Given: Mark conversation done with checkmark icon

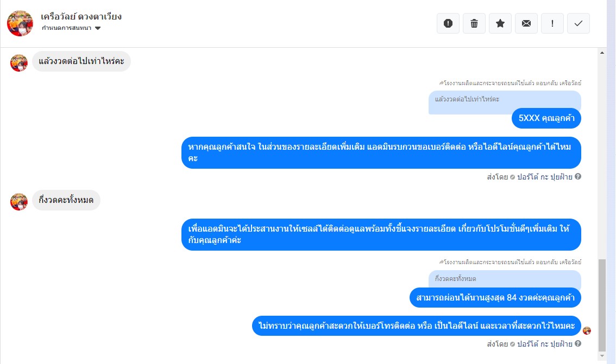Looking at the screenshot, I should click(x=579, y=23).
